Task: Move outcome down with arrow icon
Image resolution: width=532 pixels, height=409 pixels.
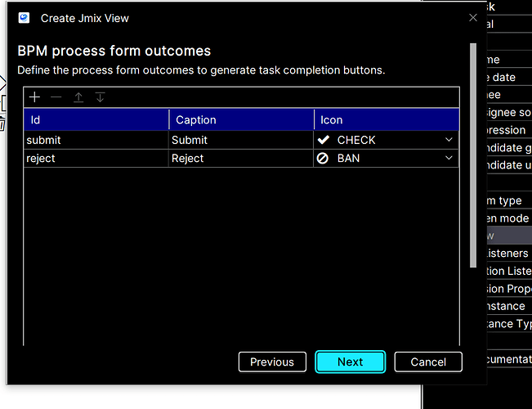Action: pyautogui.click(x=100, y=97)
